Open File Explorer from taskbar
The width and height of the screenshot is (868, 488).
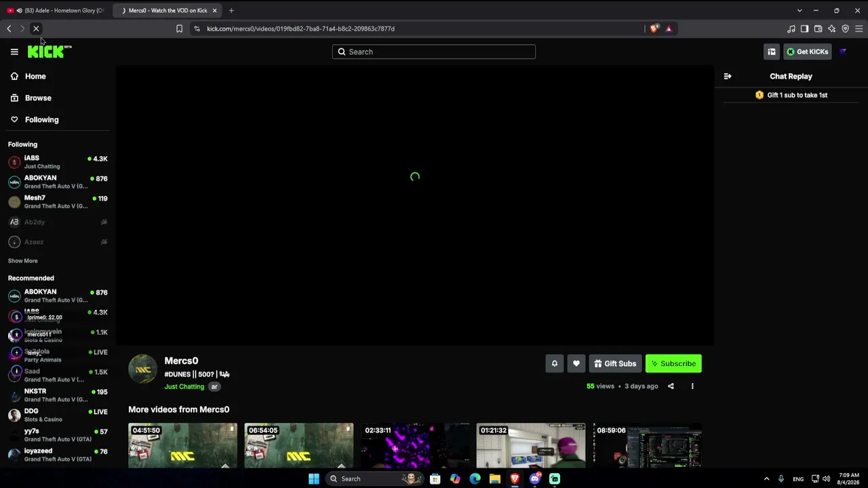point(495,479)
